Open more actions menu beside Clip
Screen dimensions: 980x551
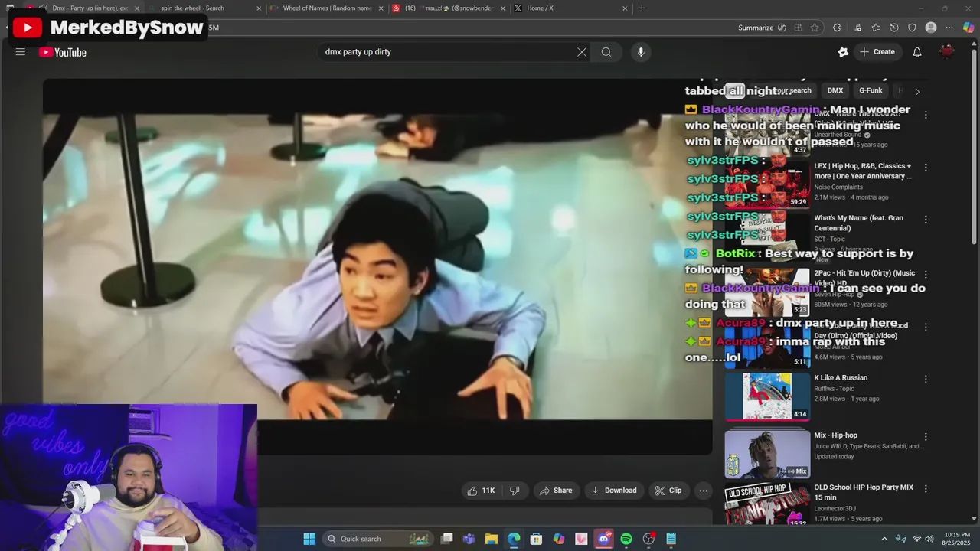(x=703, y=491)
